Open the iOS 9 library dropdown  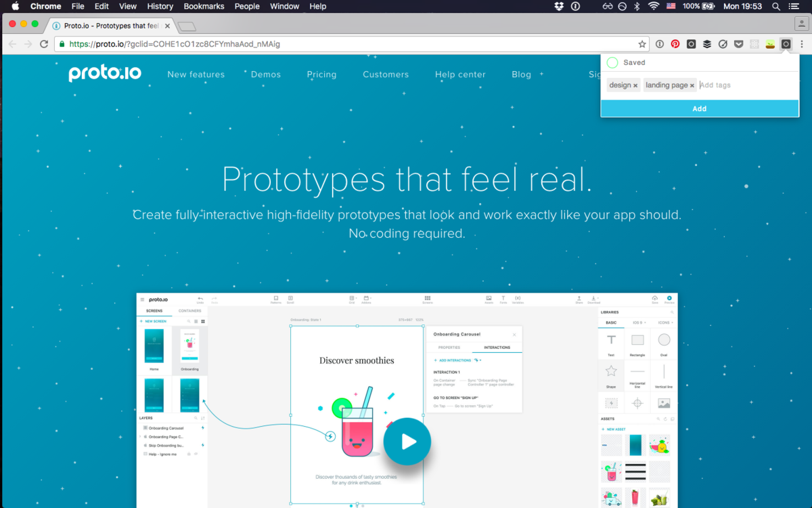tap(638, 322)
